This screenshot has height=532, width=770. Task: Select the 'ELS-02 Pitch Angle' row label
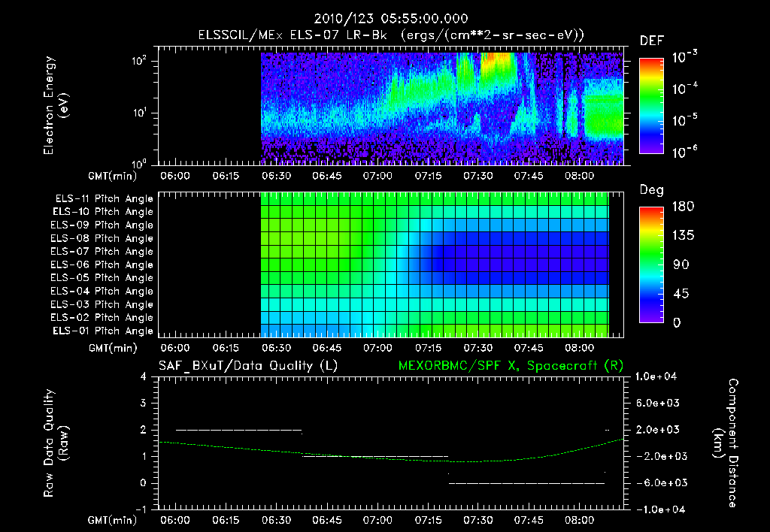coord(102,318)
